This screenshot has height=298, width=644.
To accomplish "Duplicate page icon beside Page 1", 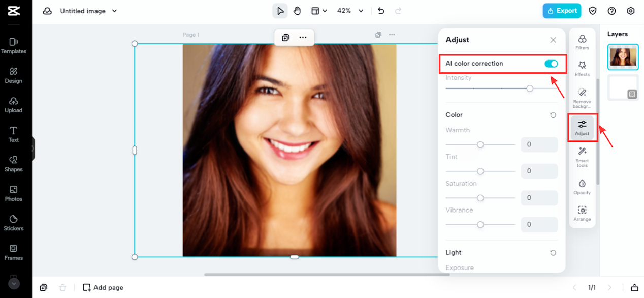I will [378, 35].
